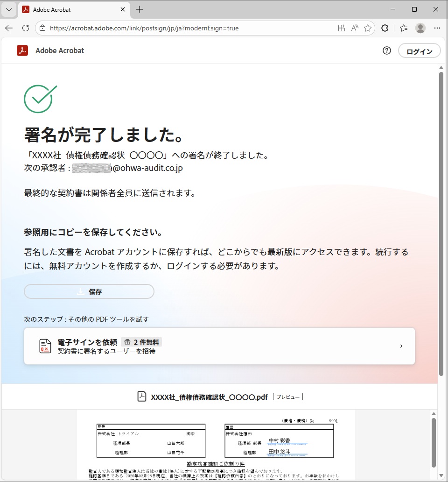Open browser settings and more menu
Screen dimensions: 448x482
[437, 28]
